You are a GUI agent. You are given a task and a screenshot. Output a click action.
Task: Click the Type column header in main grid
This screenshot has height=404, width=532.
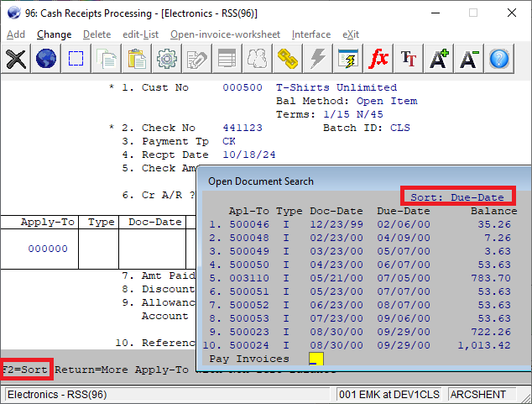[x=101, y=222]
